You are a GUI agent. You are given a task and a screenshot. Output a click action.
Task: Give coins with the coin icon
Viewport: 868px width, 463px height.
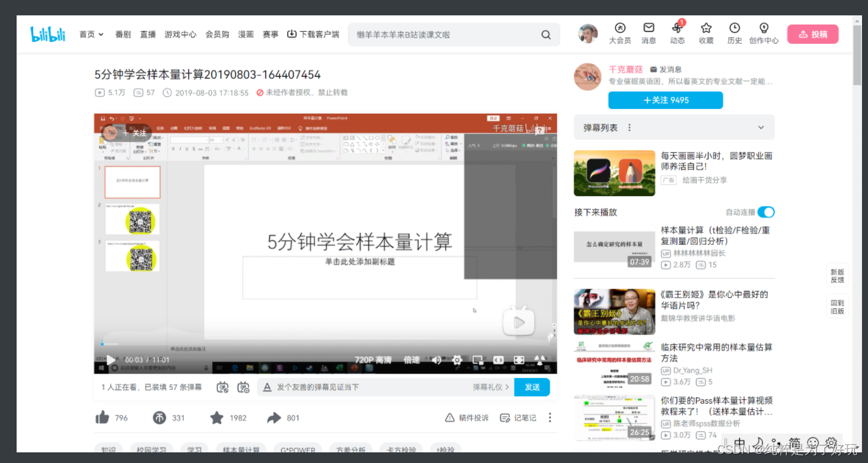click(160, 418)
